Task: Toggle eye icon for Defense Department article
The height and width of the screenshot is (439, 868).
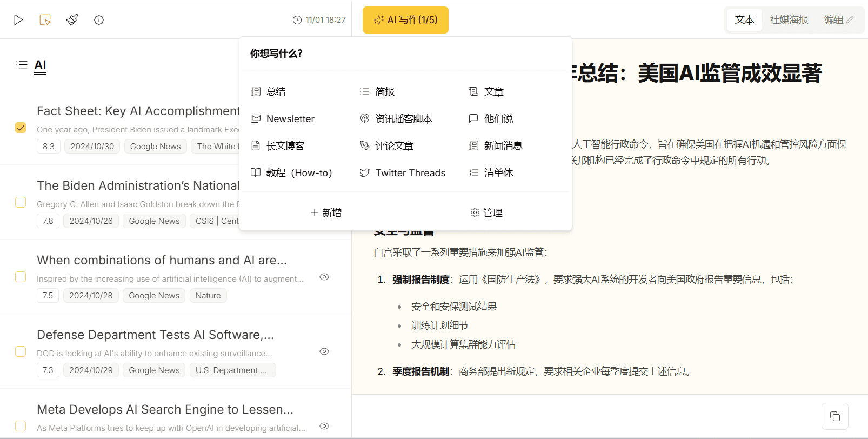Action: 324,351
